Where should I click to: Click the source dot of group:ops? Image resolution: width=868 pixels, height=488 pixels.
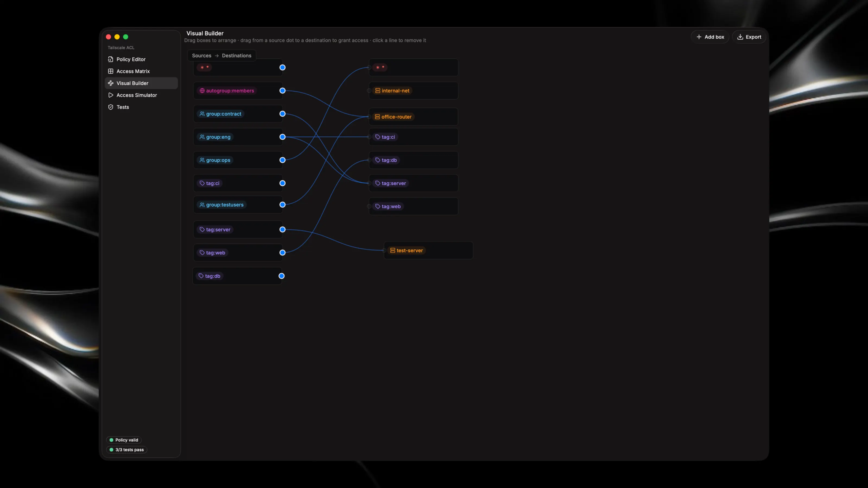[x=282, y=160]
